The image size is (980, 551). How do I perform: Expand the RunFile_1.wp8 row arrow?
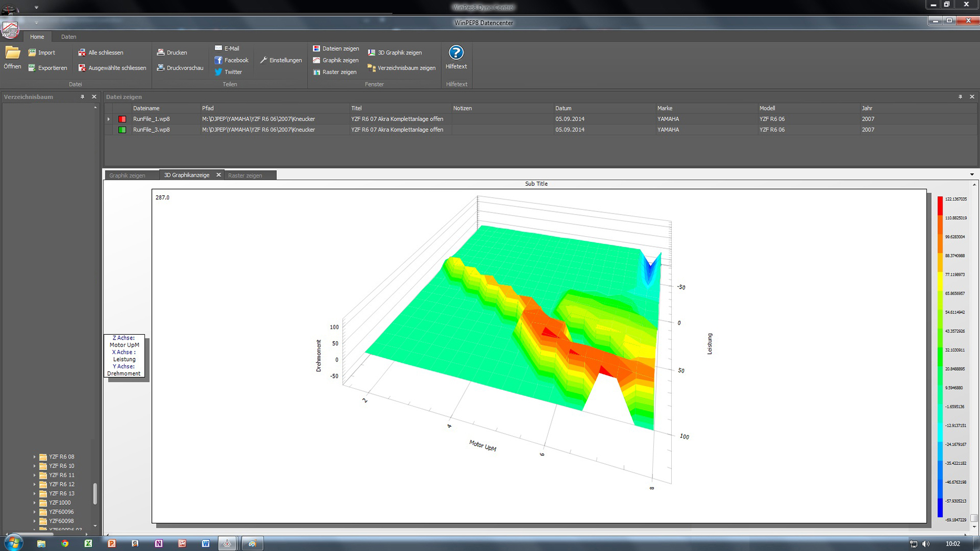109,119
